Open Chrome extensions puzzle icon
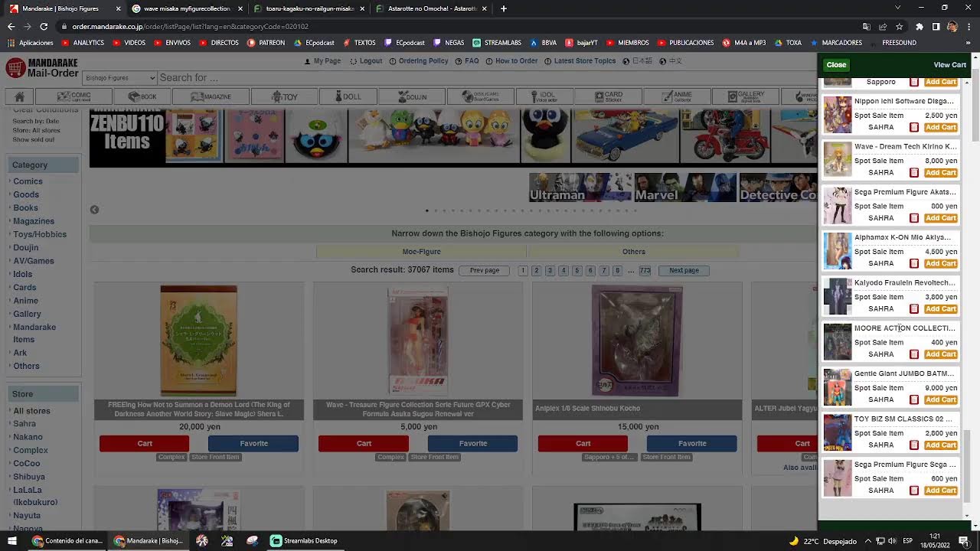The height and width of the screenshot is (551, 980). tap(920, 26)
